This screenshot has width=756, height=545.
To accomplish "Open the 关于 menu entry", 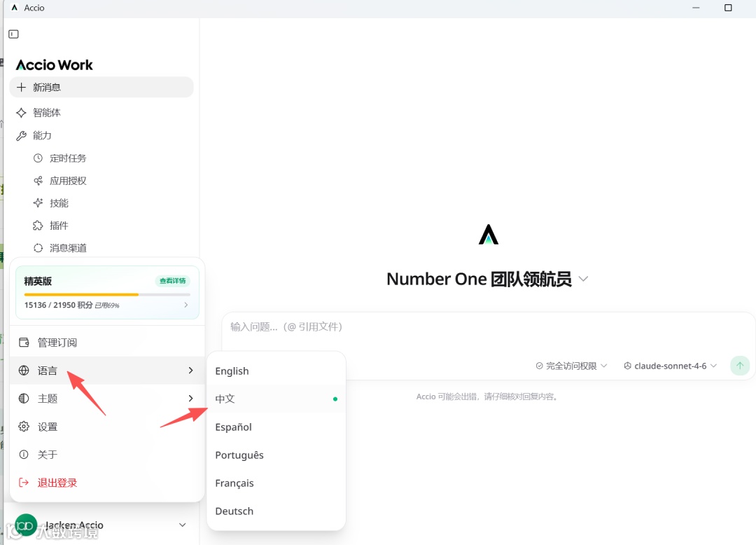I will point(107,455).
